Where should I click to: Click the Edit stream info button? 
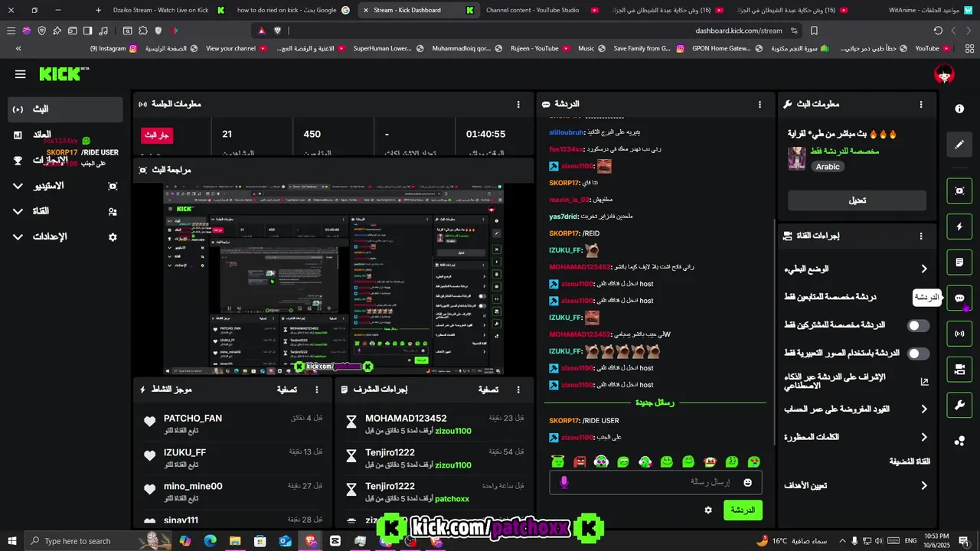pos(857,201)
